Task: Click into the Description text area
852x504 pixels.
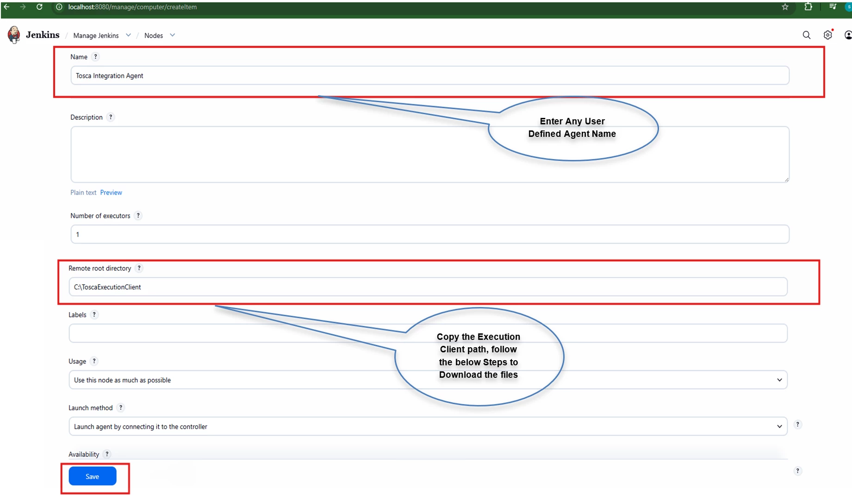Action: tap(430, 154)
